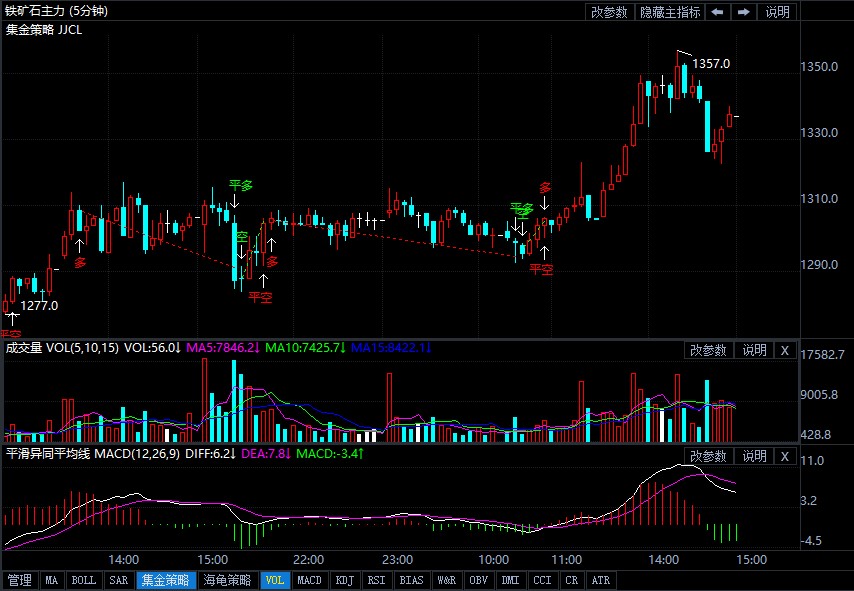854x591 pixels.
Task: Select the OBV indicator tab
Action: pos(479,580)
